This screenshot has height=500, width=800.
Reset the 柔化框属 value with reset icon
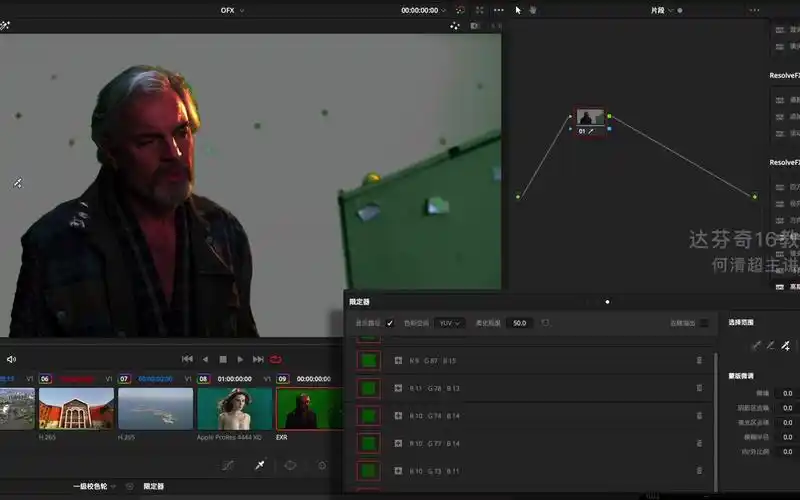545,323
